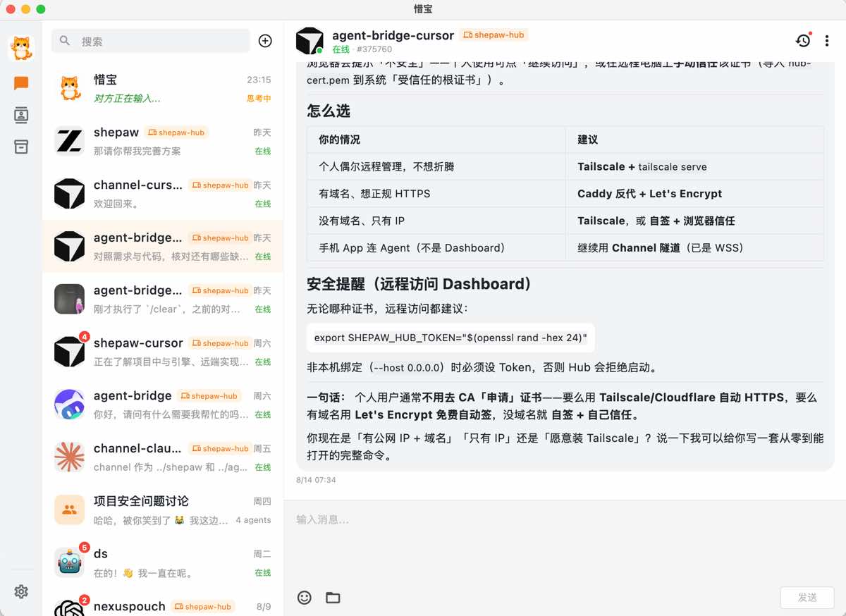846x616 pixels.
Task: Click the 发送 send button
Action: tap(807, 598)
